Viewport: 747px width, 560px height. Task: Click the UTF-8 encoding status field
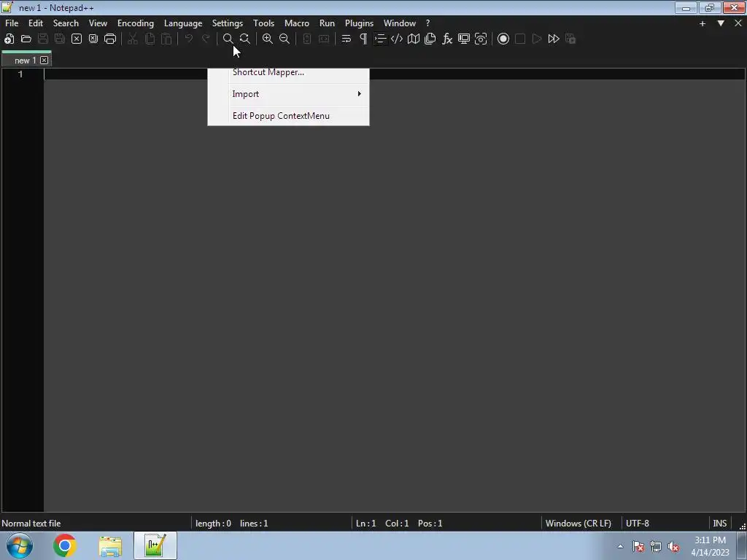click(664, 524)
